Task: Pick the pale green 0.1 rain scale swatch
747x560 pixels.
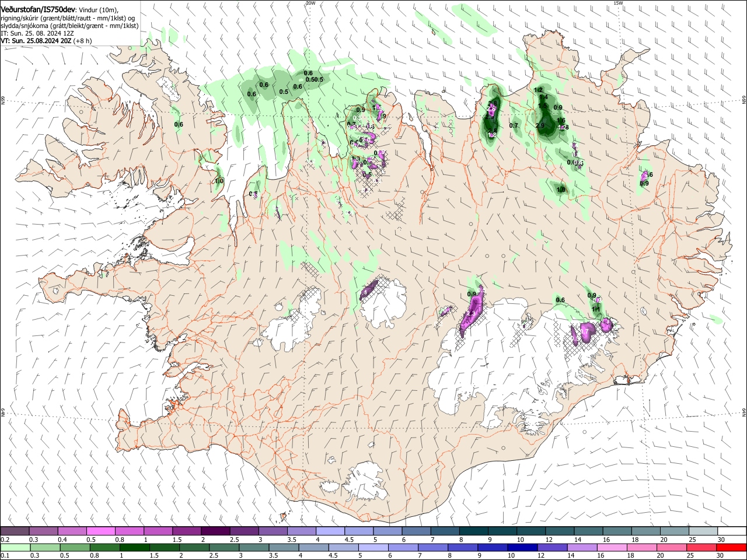Action: click(15, 547)
